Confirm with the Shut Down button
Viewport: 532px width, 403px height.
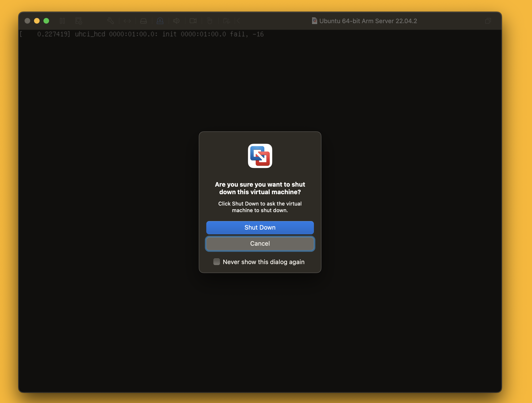tap(260, 227)
